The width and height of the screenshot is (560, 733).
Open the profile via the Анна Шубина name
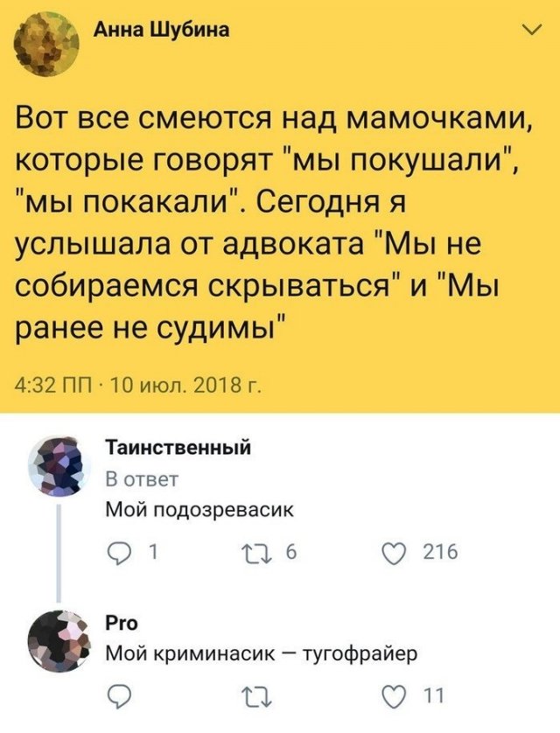tap(163, 31)
